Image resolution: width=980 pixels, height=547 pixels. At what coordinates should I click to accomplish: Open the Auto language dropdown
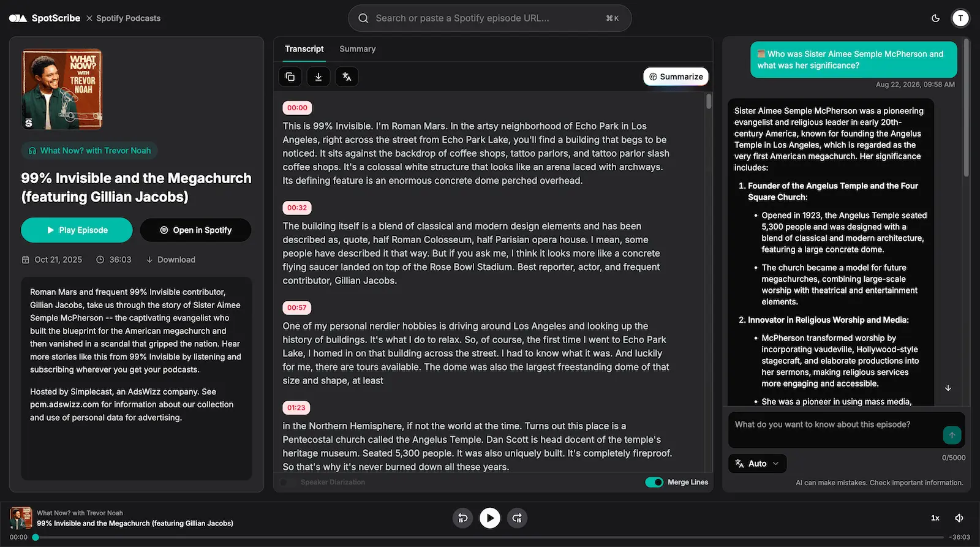[x=758, y=464]
